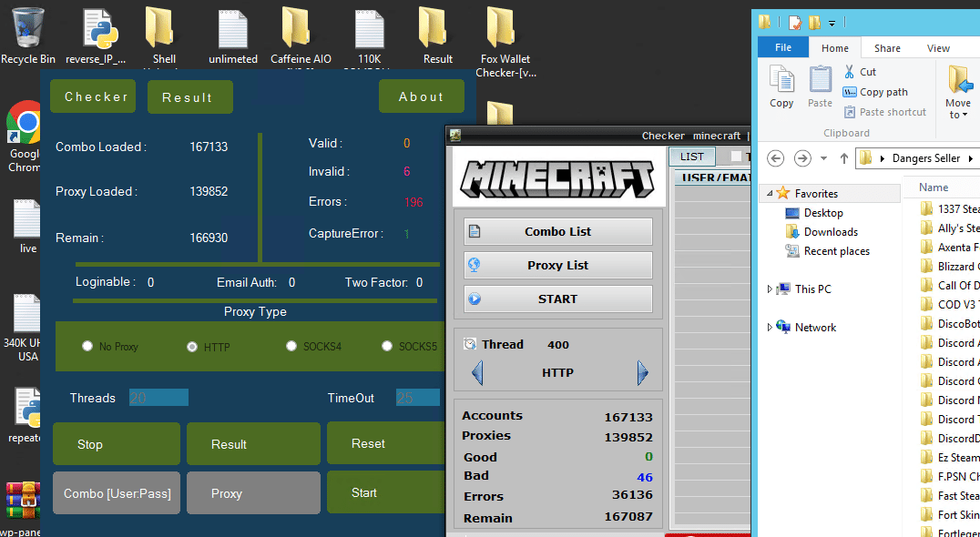The height and width of the screenshot is (537, 980).
Task: Click the right arrow beside HTTP
Action: 642,372
